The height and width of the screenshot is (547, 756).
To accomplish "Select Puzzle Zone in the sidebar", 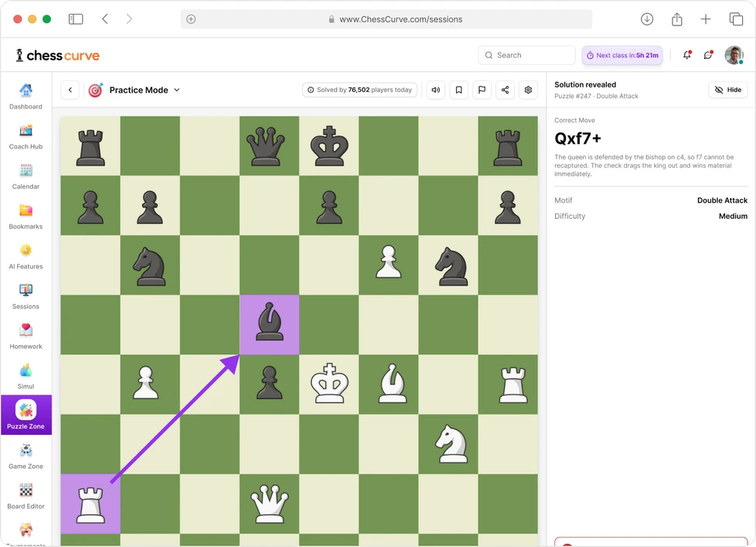I will coord(26,415).
